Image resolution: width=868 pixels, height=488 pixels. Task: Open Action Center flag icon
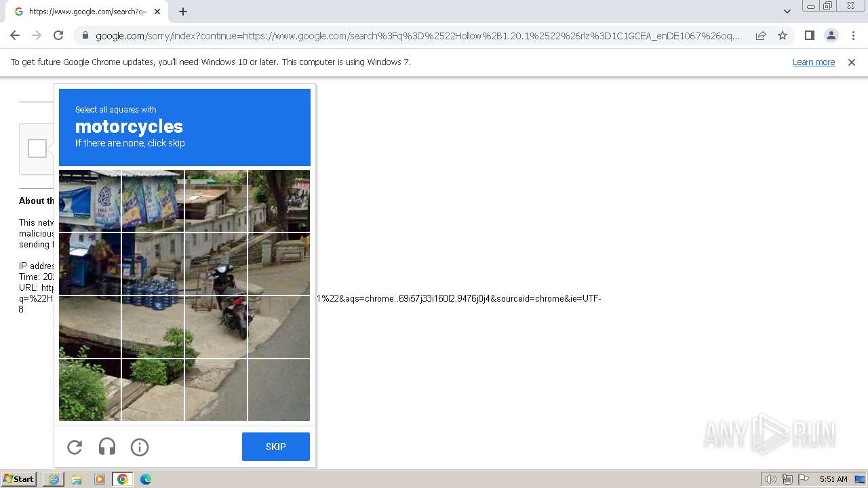point(804,479)
